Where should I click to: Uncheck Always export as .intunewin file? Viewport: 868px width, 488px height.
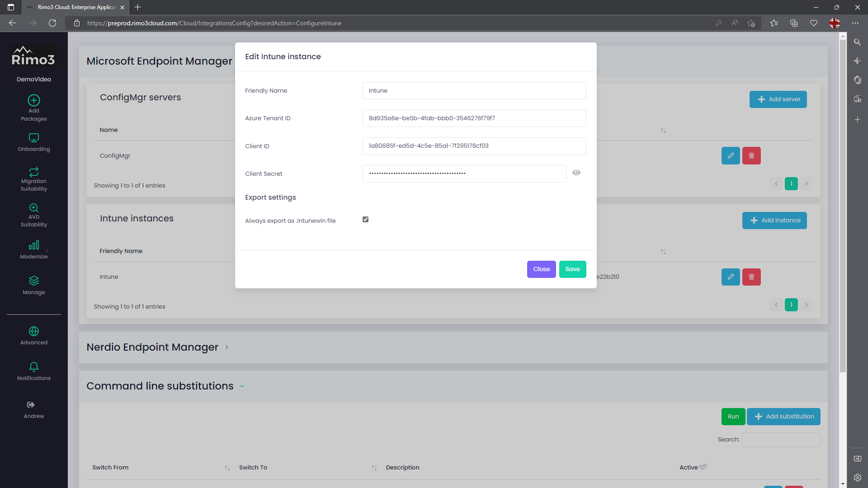(365, 220)
